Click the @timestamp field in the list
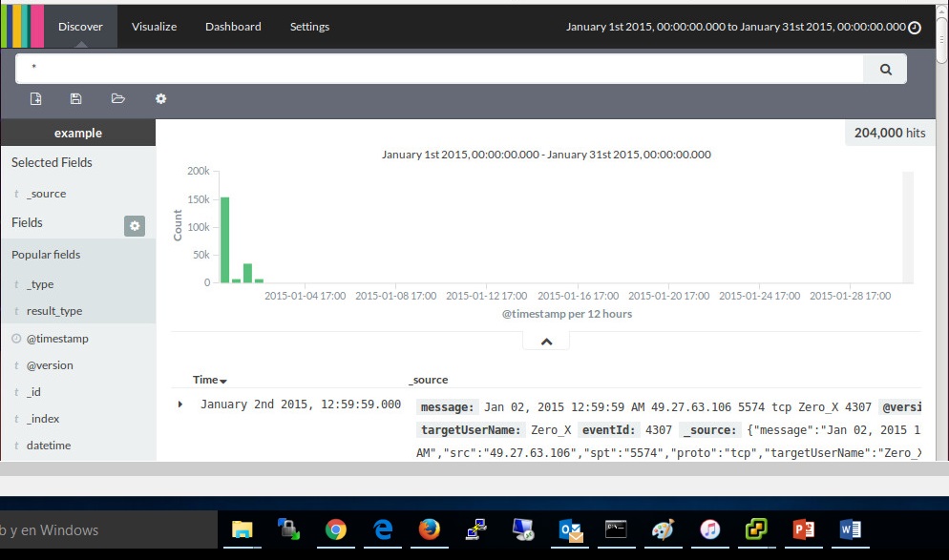949x560 pixels. (x=57, y=339)
